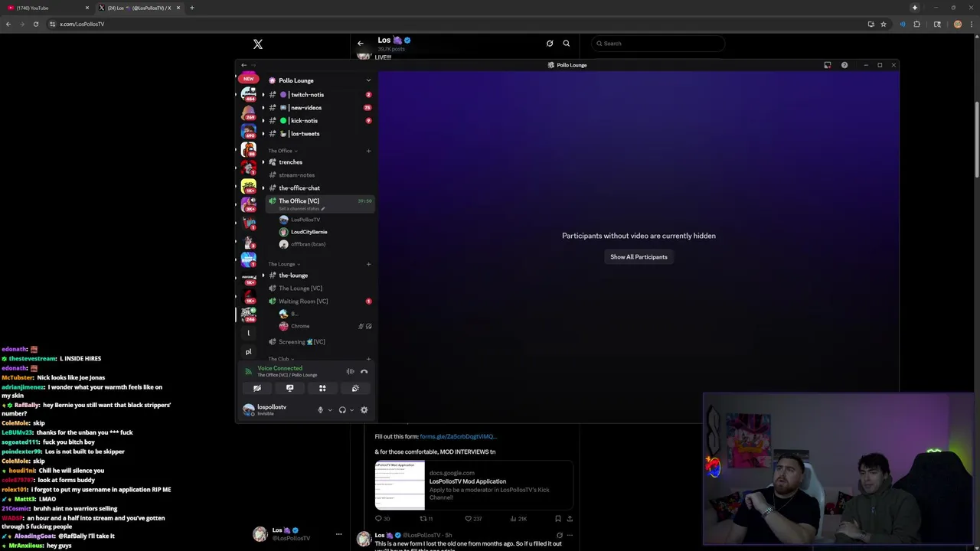
Task: Open Discord help question mark icon
Action: point(844,65)
